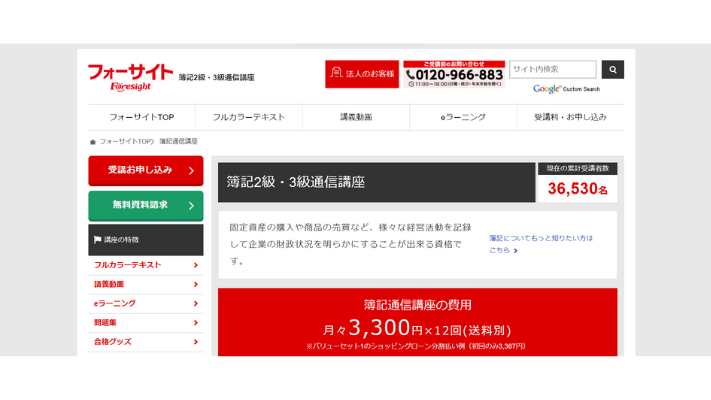Click the building icon on 法人のお客様
The height and width of the screenshot is (400, 711).
[336, 73]
